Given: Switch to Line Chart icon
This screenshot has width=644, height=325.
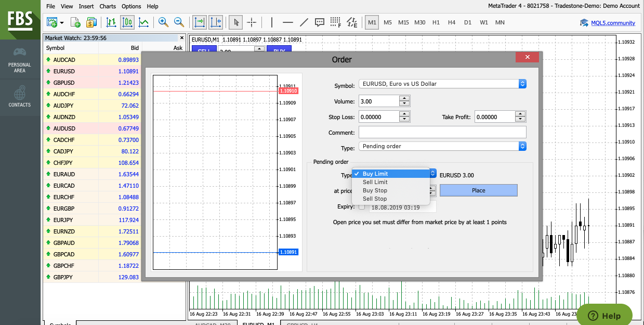Looking at the screenshot, I should (x=143, y=22).
